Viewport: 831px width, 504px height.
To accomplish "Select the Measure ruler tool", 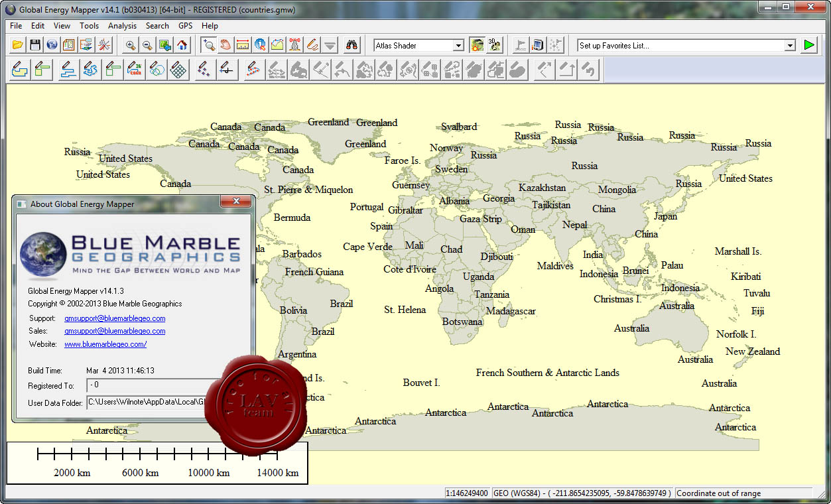I will pyautogui.click(x=243, y=45).
